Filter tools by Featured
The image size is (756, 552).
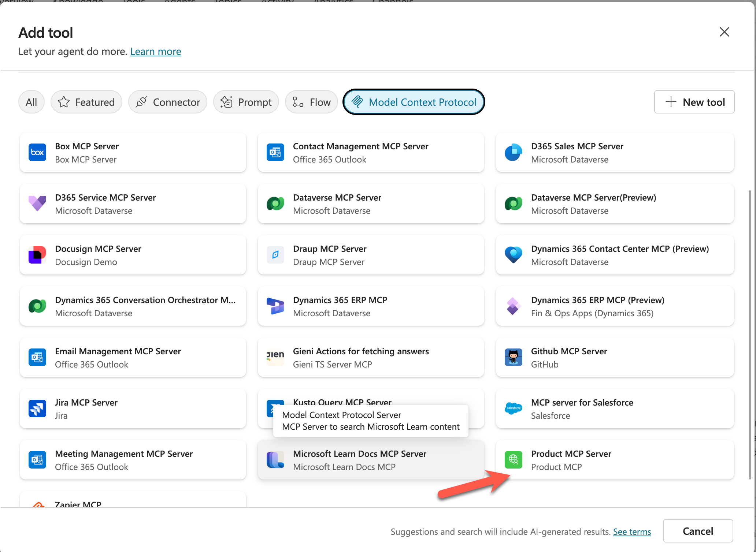click(86, 102)
